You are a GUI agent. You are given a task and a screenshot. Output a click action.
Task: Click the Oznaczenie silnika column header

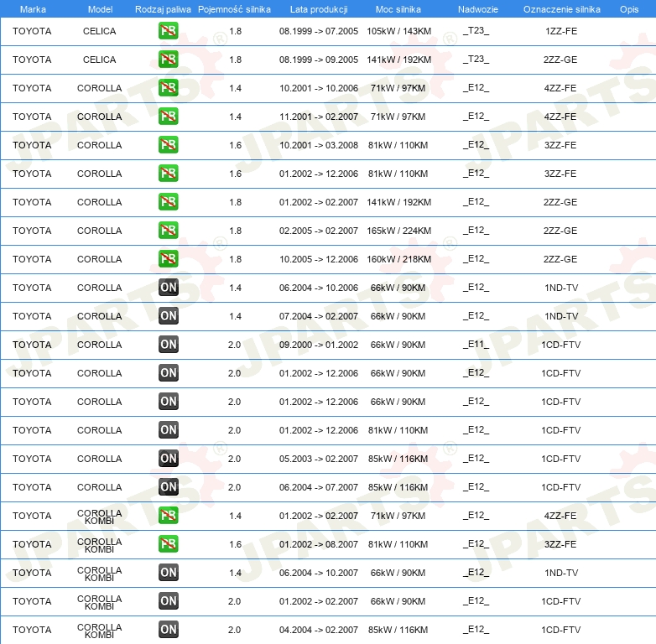coord(561,9)
